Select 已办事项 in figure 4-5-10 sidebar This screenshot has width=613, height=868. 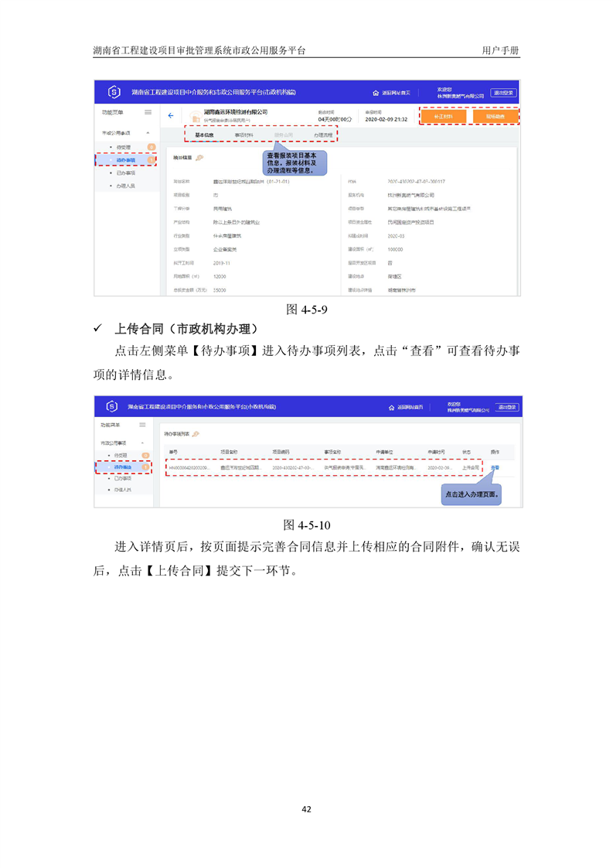(123, 478)
